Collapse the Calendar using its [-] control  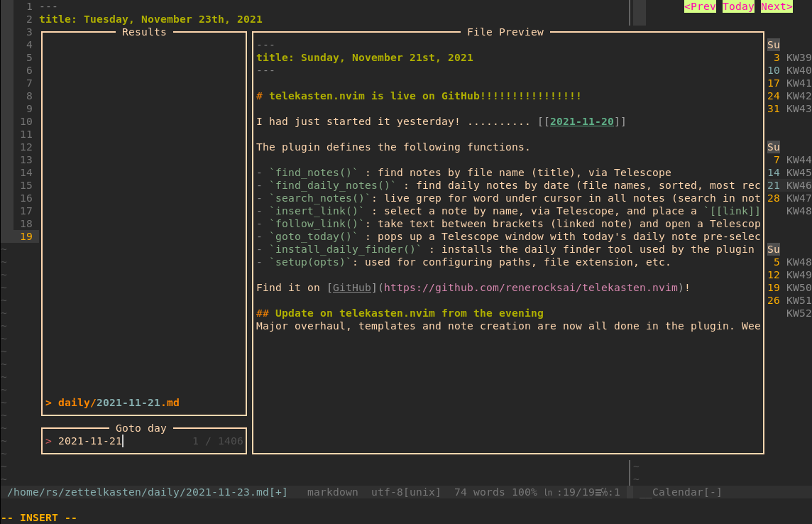point(713,491)
